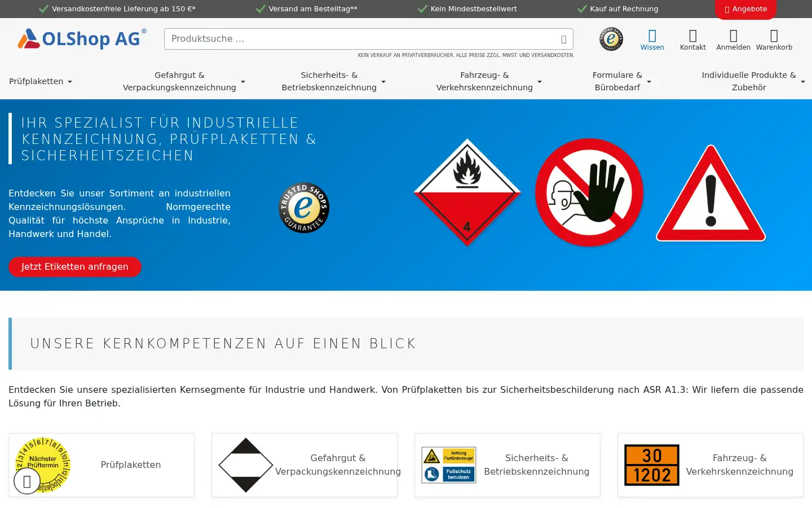The height and width of the screenshot is (508, 812).
Task: Open Gefahrgut & Verpackungskennzeichnung card
Action: (x=304, y=465)
